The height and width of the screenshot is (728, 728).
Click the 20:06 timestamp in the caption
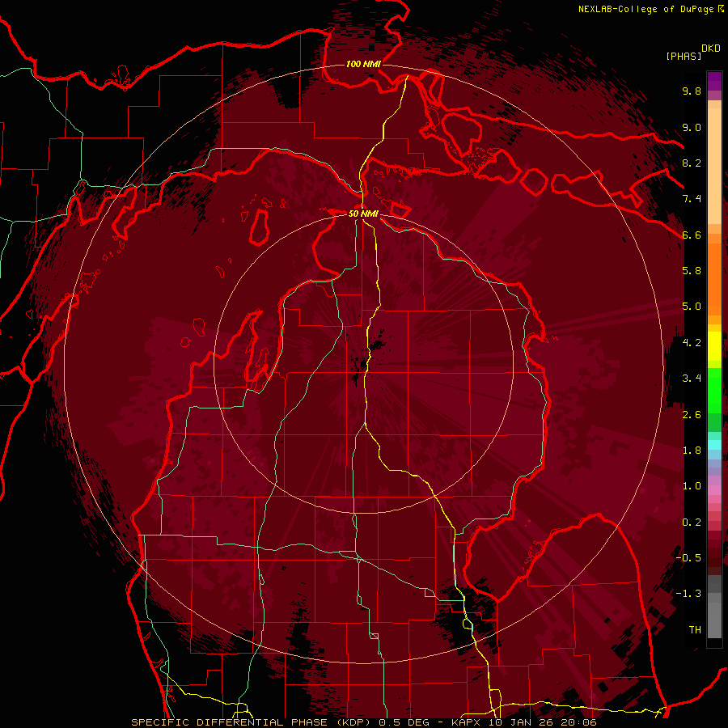coord(580,722)
